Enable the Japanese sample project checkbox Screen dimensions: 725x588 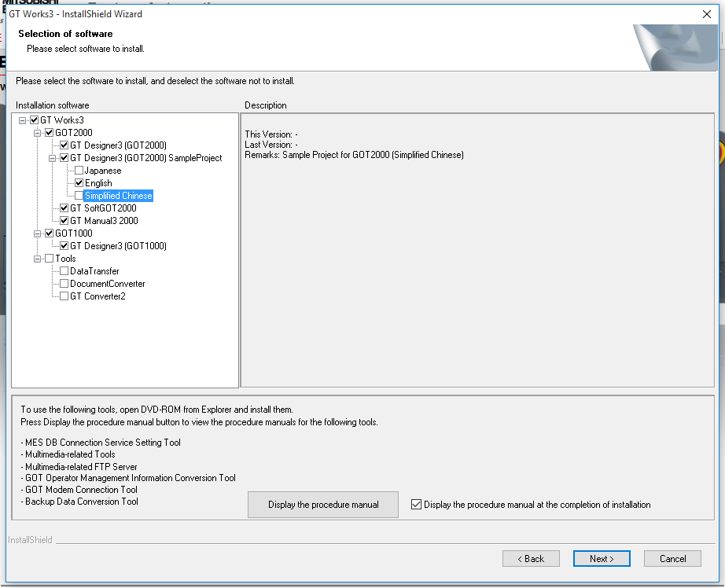[x=79, y=171]
